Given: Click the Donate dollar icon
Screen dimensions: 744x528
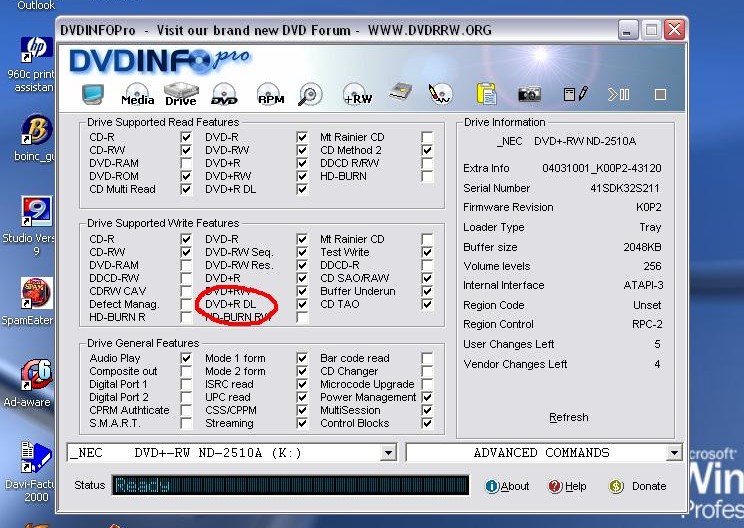Looking at the screenshot, I should 616,486.
